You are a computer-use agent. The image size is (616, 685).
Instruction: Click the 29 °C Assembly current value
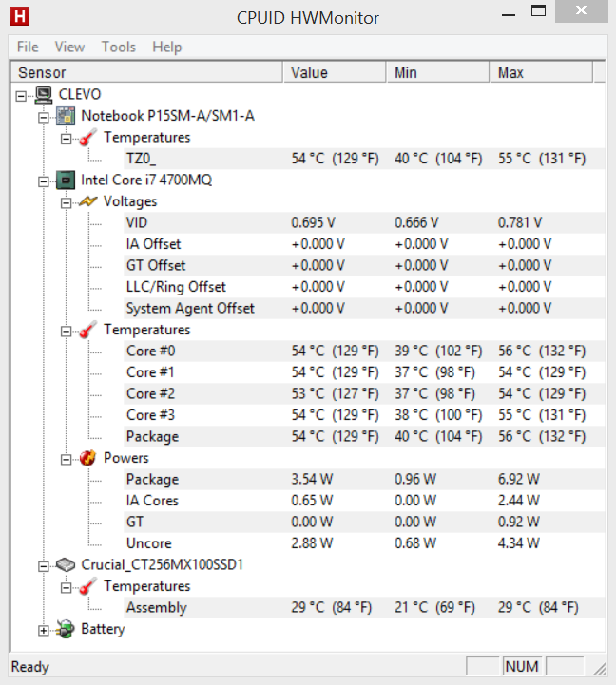332,608
